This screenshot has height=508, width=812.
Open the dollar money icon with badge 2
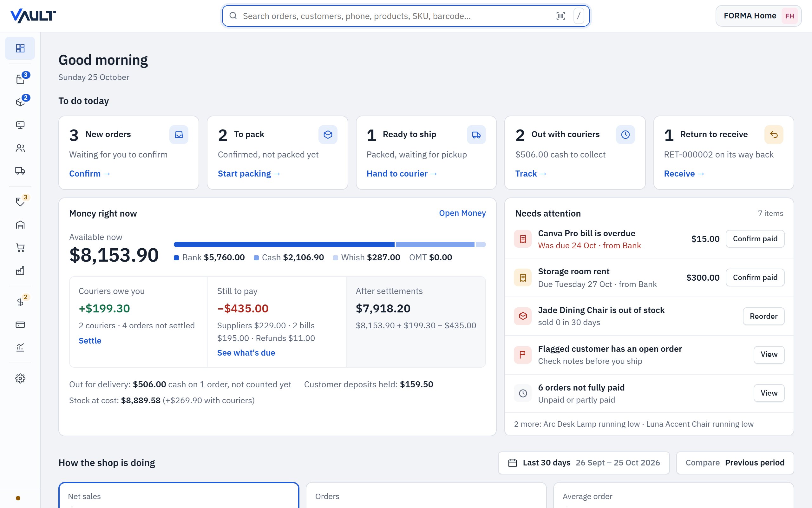pyautogui.click(x=20, y=301)
